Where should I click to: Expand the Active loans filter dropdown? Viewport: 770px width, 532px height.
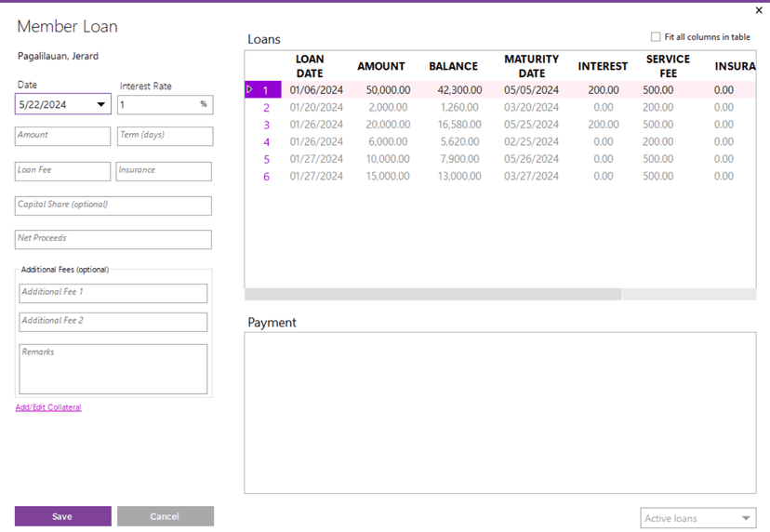(x=746, y=518)
